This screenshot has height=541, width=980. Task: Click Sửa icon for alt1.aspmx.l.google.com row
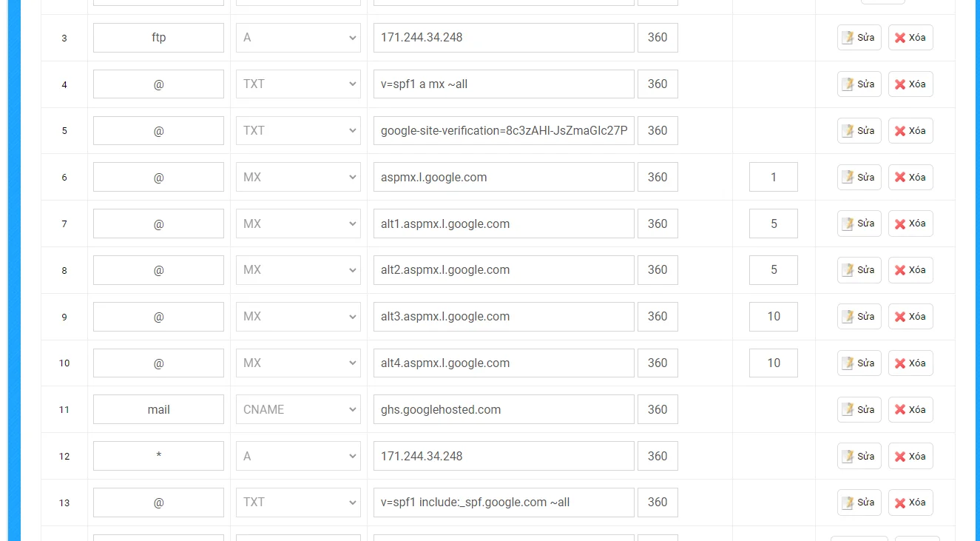click(x=859, y=224)
